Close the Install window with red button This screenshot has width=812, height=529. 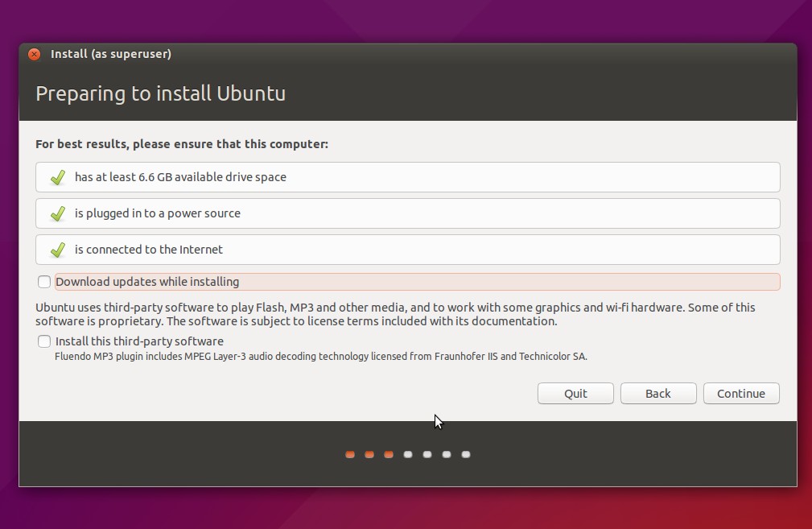34,55
